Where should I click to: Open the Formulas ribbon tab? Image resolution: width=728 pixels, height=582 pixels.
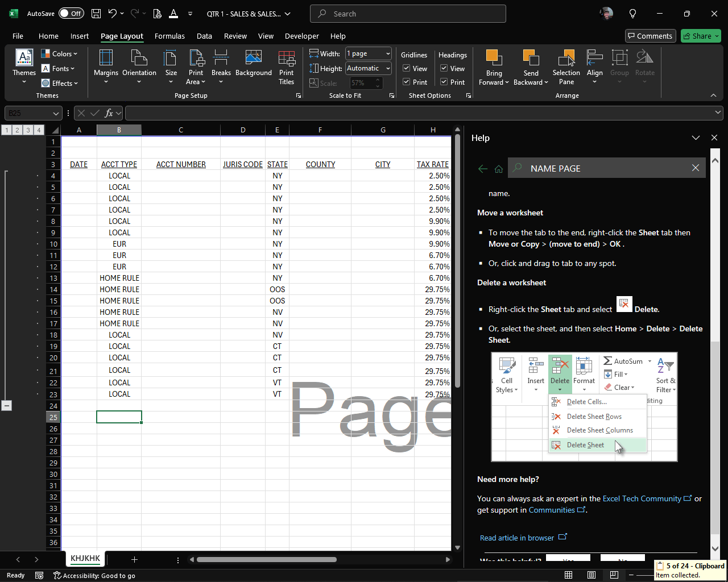[x=169, y=36]
